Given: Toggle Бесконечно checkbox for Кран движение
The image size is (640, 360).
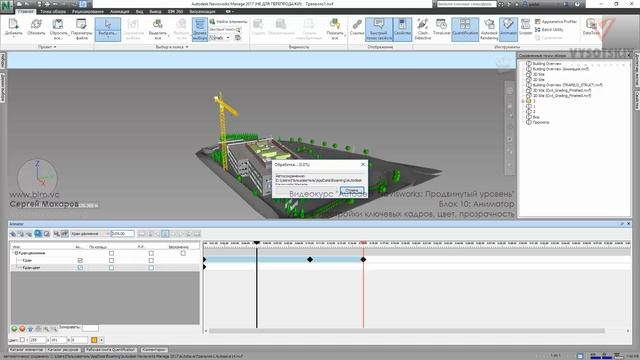Looking at the screenshot, I should 183,253.
